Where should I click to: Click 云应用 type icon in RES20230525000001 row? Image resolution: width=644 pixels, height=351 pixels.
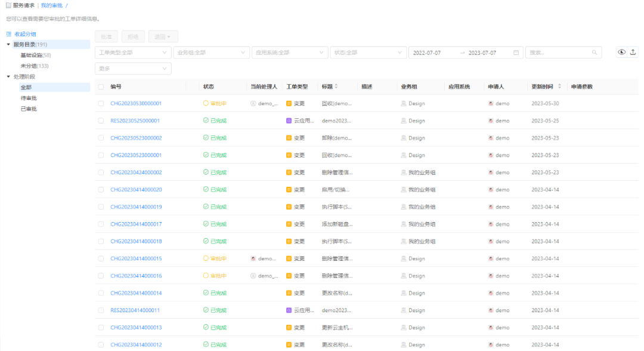[289, 121]
